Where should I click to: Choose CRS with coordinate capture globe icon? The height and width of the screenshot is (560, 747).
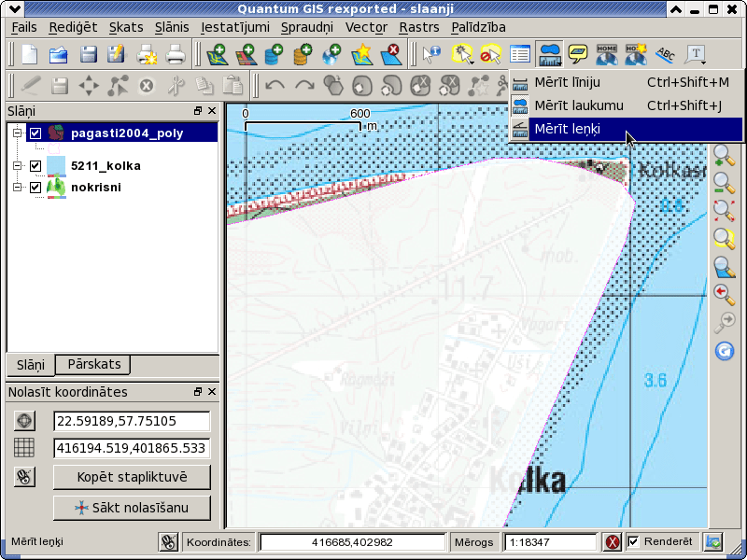(x=24, y=421)
